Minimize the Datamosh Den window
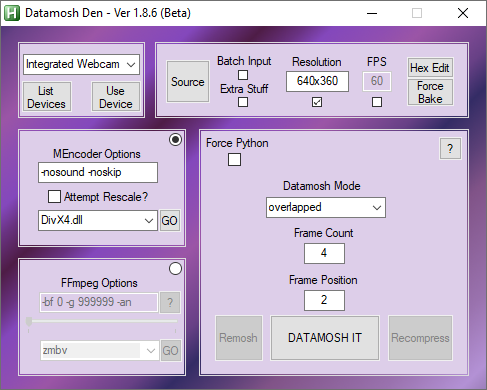 [x=372, y=13]
